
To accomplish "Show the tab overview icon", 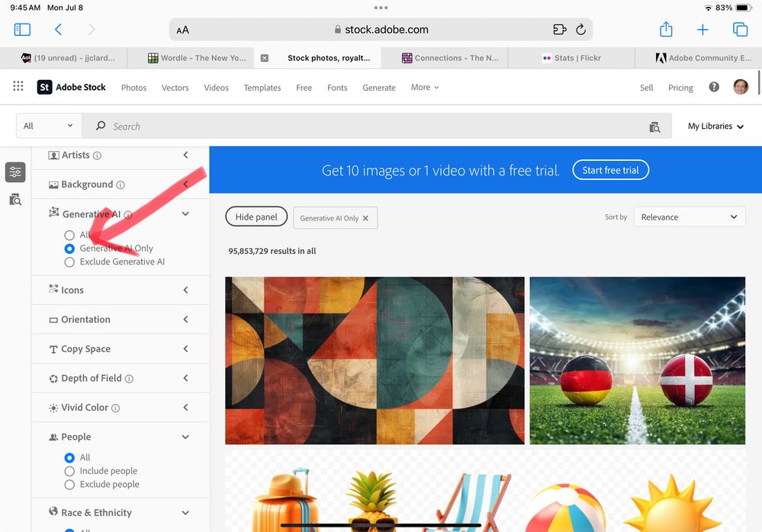I will (x=740, y=30).
